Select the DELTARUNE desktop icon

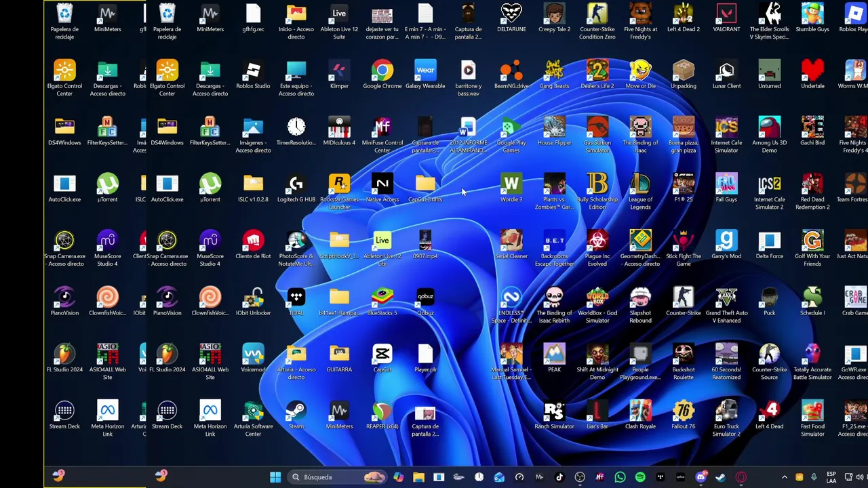511,18
